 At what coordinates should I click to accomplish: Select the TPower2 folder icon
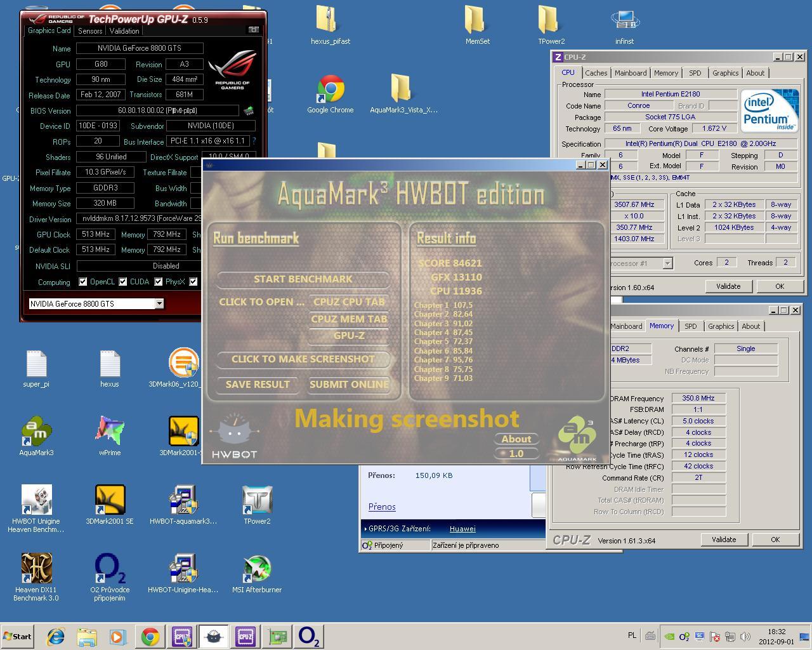(551, 25)
